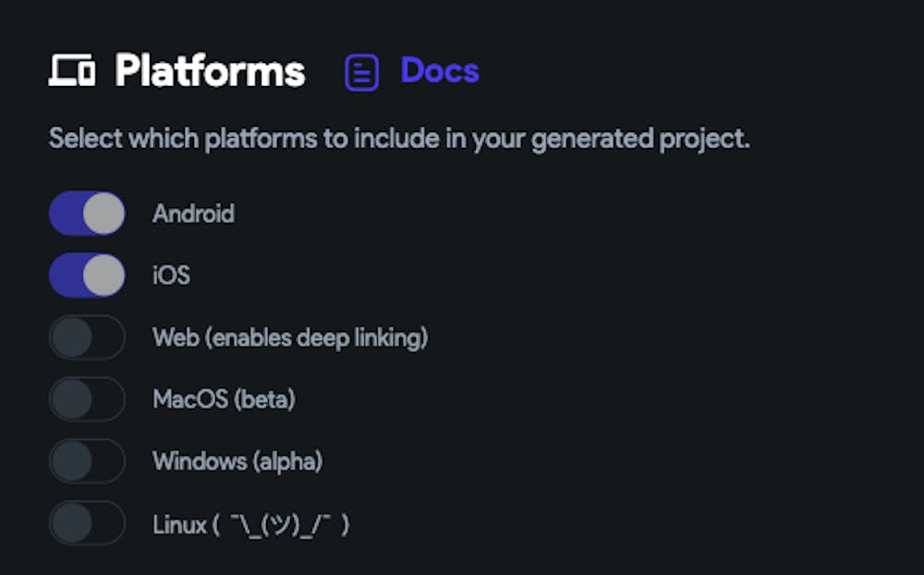Image resolution: width=924 pixels, height=575 pixels.
Task: Click the shrug emoticon beside Linux
Action: click(x=281, y=525)
